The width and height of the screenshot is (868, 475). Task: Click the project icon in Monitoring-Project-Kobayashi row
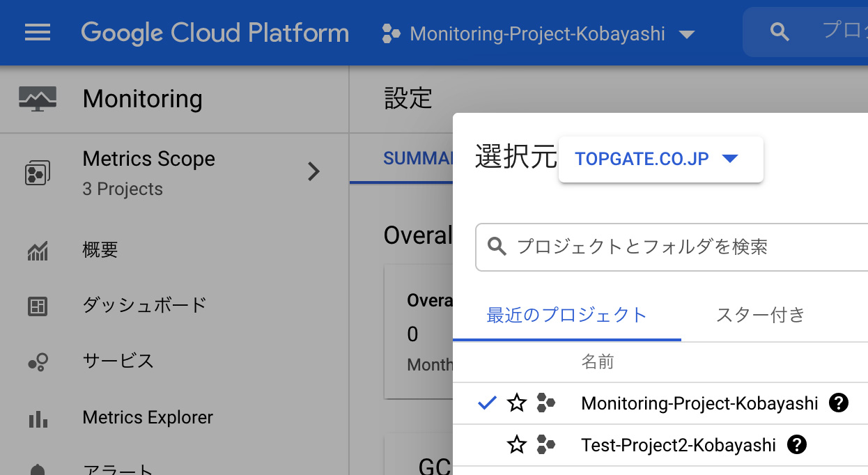[x=546, y=403]
